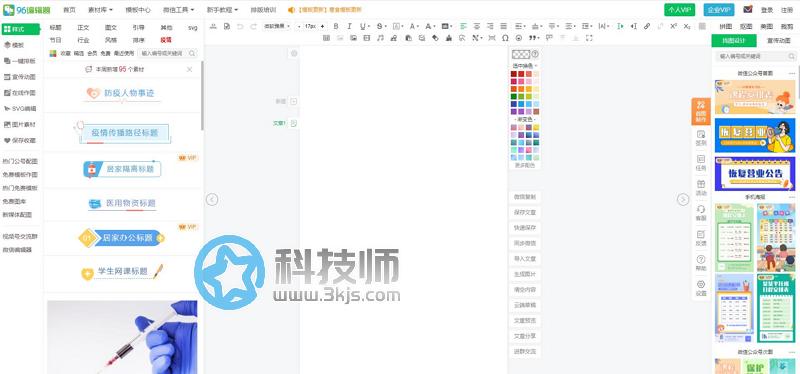Dismiss the 本周新增 95 个素材 notice
The width and height of the screenshot is (800, 374).
[189, 69]
